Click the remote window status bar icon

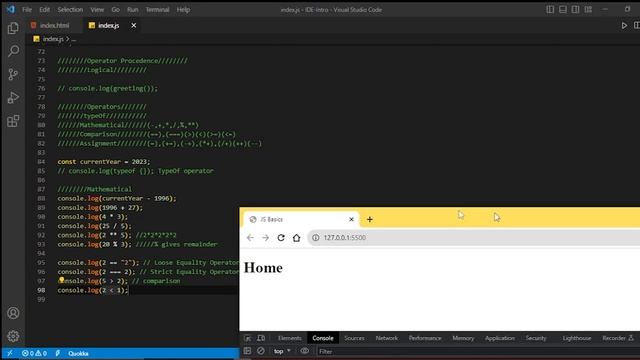10,353
